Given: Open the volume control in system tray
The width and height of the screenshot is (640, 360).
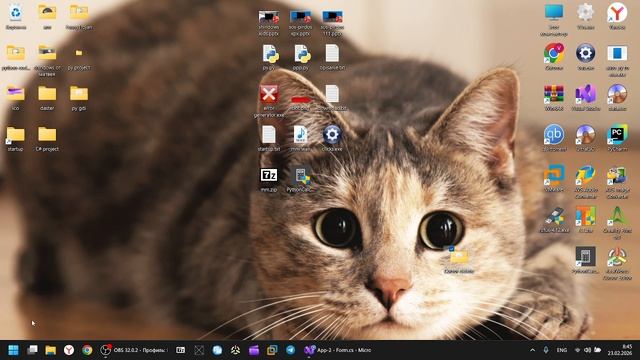Looking at the screenshot, I should coord(587,350).
